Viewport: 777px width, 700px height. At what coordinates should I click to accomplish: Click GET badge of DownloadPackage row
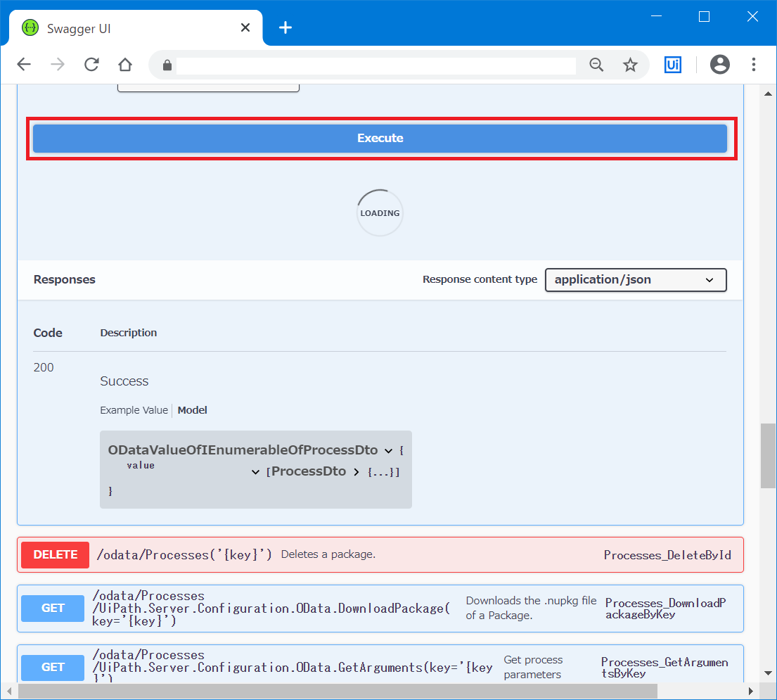[53, 609]
